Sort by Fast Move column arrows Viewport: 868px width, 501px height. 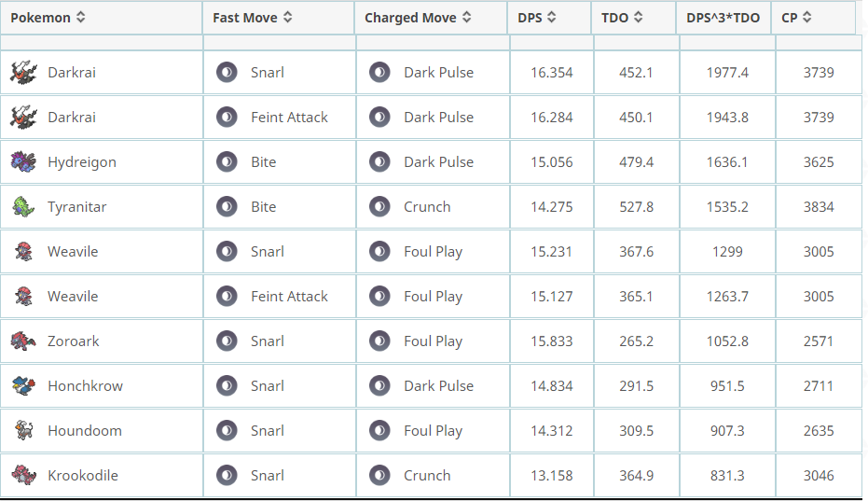(x=288, y=17)
